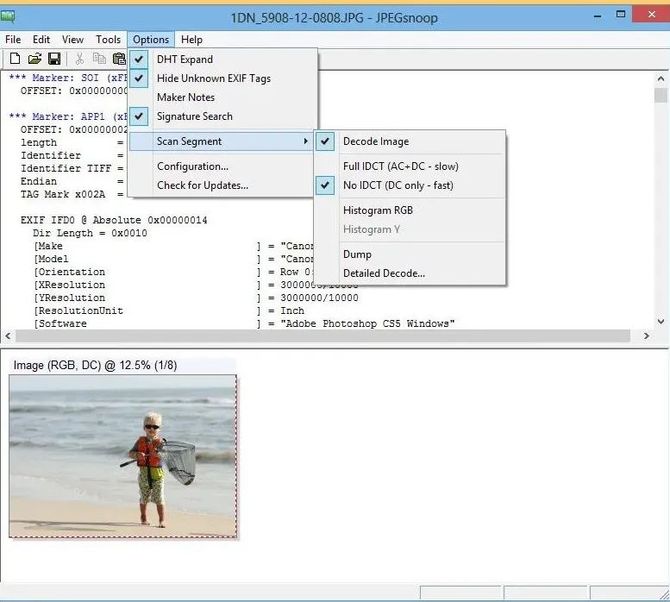Open the Tools menu
The image size is (670, 602).
pyautogui.click(x=108, y=40)
